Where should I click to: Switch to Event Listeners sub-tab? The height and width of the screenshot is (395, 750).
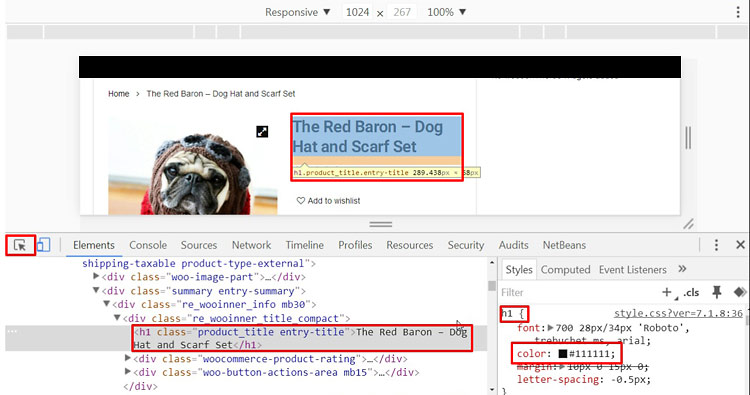(x=632, y=270)
